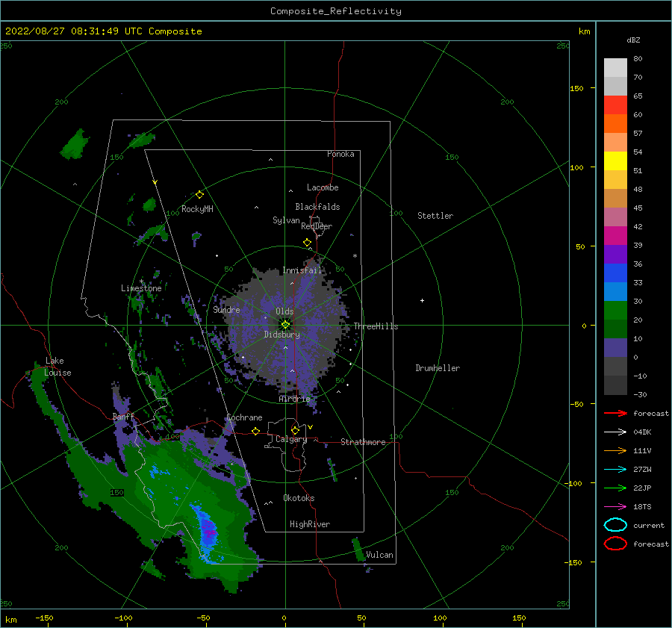Click the Okotoks city label
672x628 pixels.
click(x=299, y=498)
